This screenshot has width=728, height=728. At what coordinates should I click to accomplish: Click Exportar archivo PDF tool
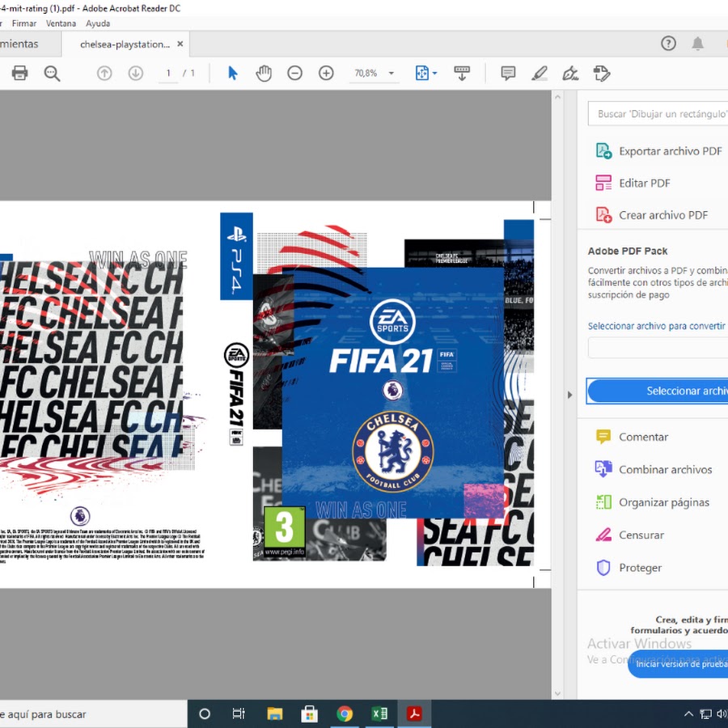658,151
